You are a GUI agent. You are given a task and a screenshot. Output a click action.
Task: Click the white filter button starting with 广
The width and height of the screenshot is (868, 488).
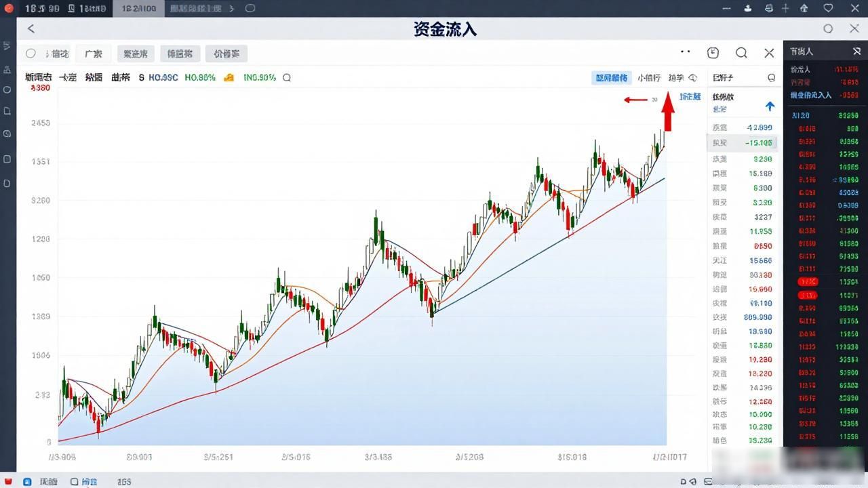click(x=94, y=54)
